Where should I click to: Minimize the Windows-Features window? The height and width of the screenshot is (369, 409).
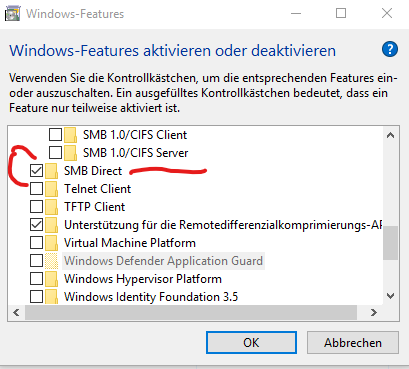pyautogui.click(x=296, y=14)
